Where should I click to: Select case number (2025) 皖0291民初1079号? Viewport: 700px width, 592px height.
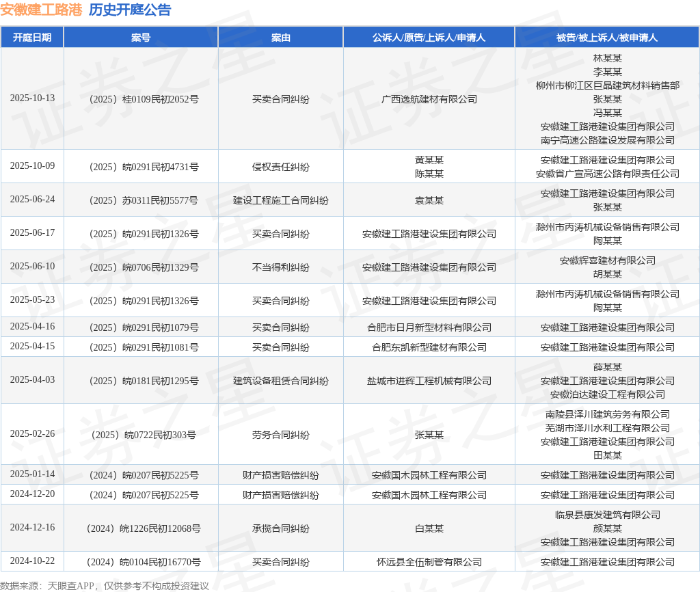[144, 327]
